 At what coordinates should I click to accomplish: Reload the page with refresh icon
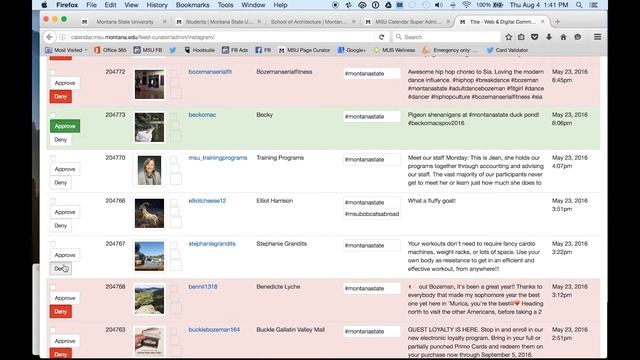point(381,37)
